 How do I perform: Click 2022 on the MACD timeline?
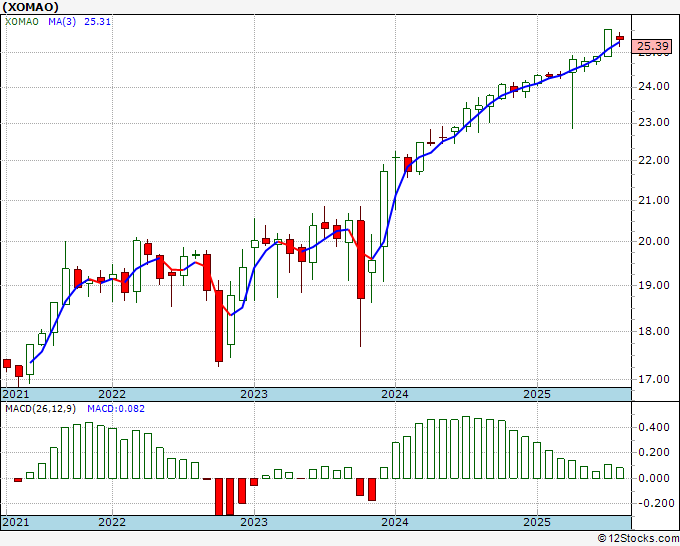click(x=112, y=522)
